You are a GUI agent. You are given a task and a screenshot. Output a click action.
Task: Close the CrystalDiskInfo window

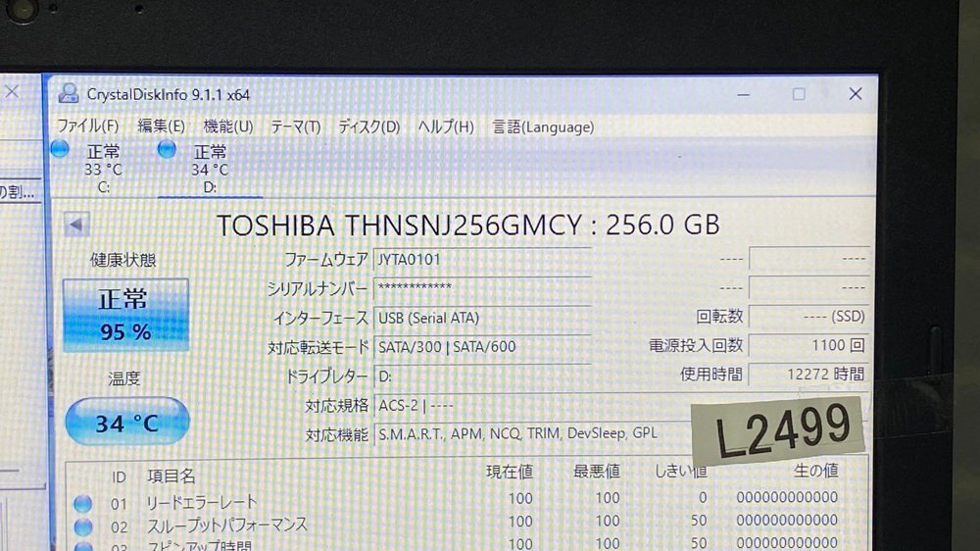[855, 94]
